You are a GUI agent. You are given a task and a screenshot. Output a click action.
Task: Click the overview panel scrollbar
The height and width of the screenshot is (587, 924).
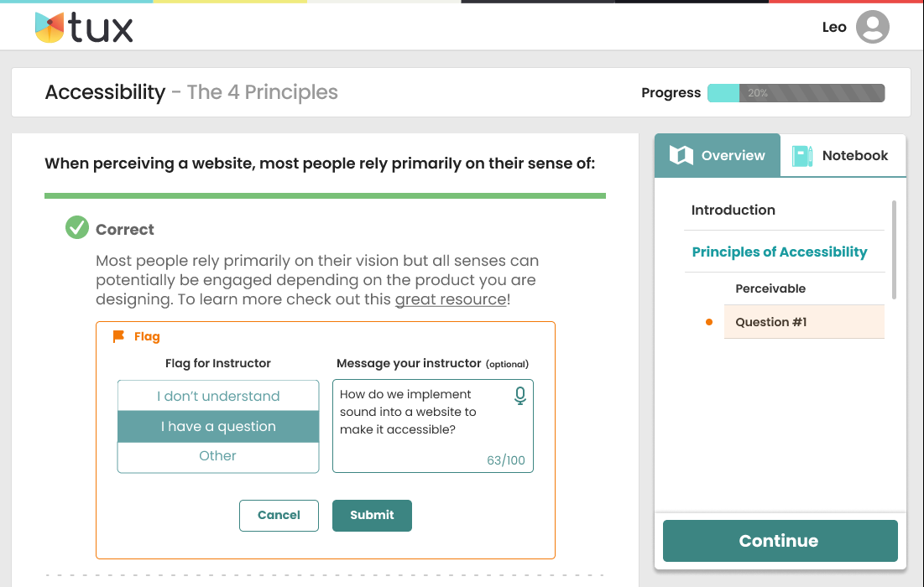tap(894, 250)
